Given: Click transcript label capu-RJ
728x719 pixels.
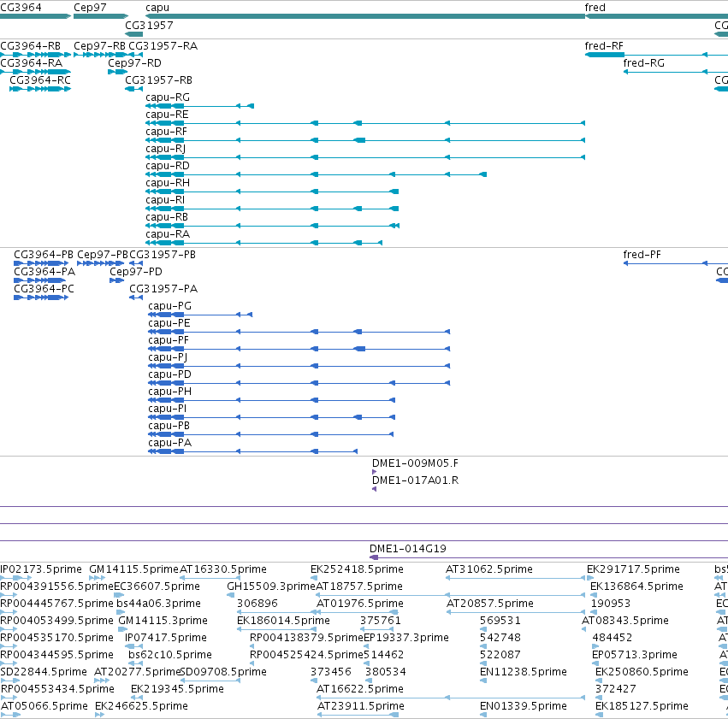Looking at the screenshot, I should 166,149.
